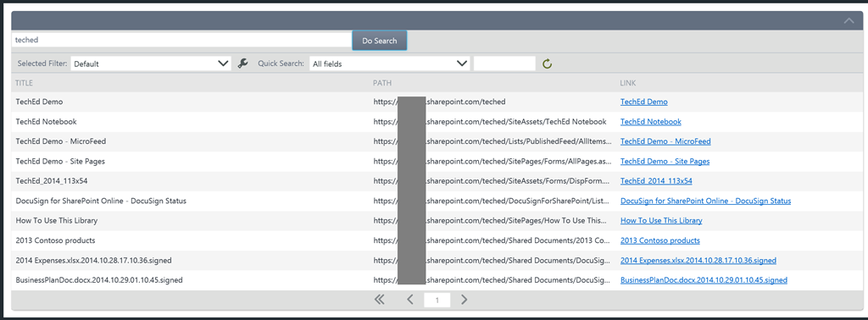
Task: Select 'DocuSign for SharePoint Online - DocuSign Status' title
Action: [x=101, y=201]
